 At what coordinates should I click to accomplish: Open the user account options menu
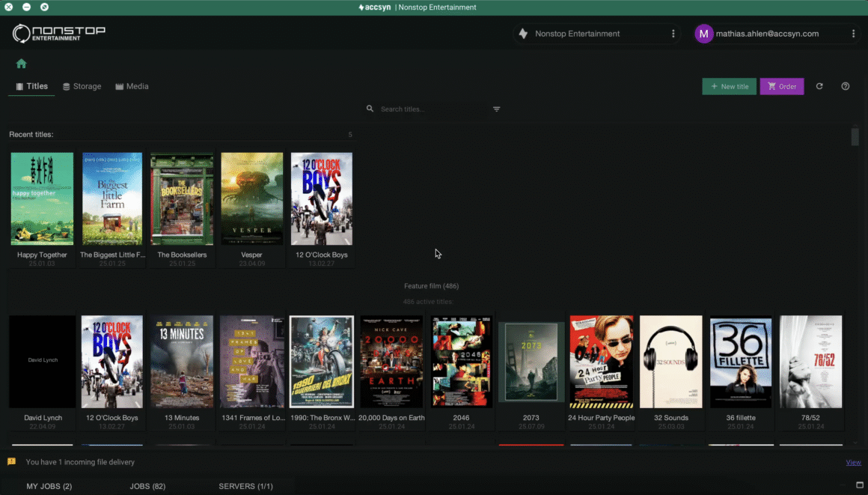pos(853,34)
